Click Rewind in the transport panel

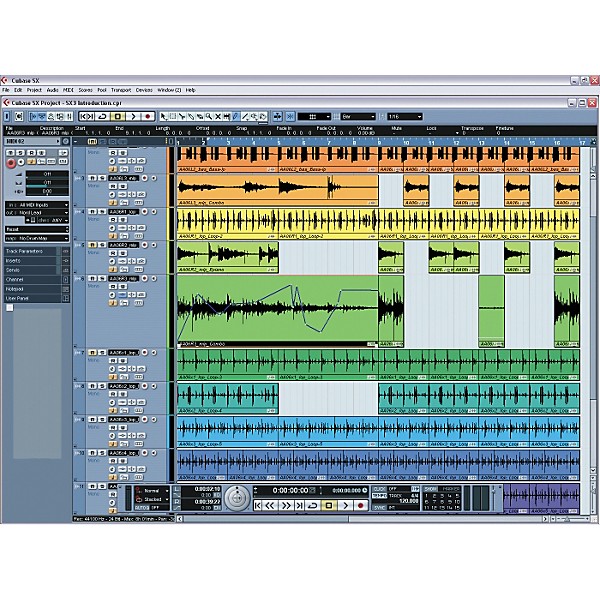(270, 505)
